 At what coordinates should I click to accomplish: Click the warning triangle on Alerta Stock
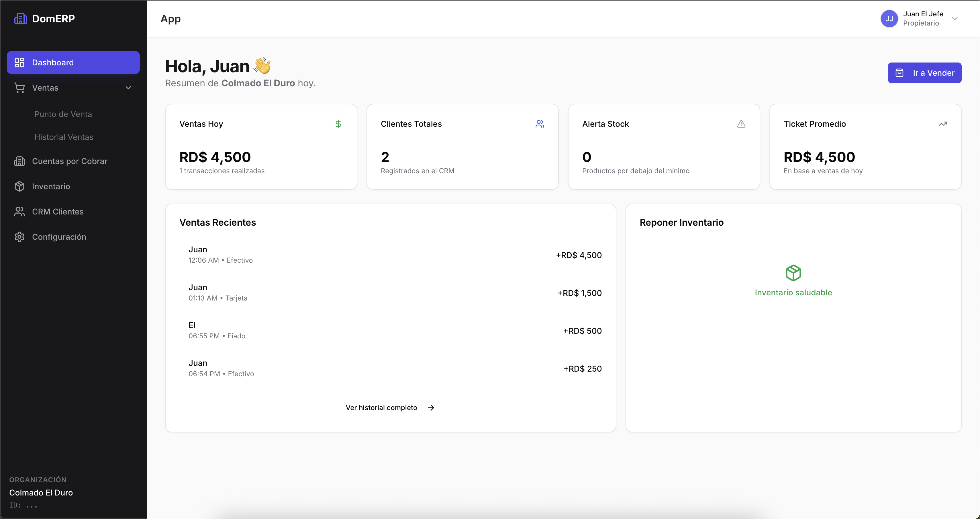coord(741,124)
